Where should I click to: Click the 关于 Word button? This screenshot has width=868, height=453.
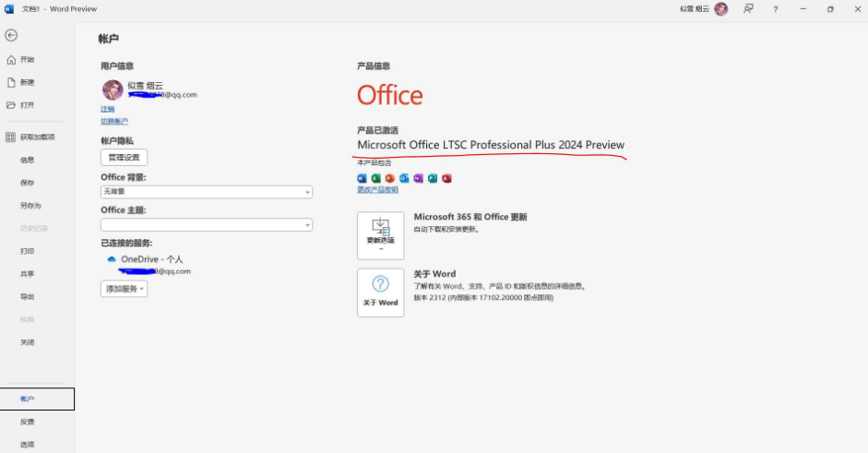click(380, 292)
